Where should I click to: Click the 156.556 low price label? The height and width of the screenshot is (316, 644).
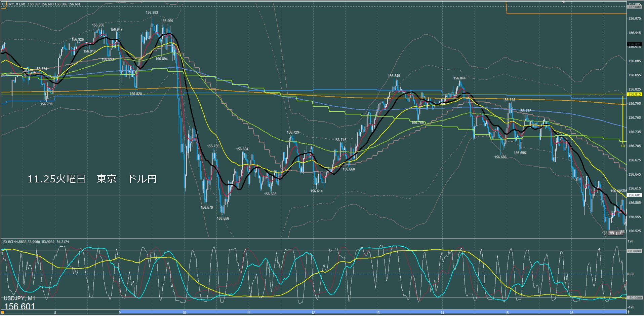(223, 218)
